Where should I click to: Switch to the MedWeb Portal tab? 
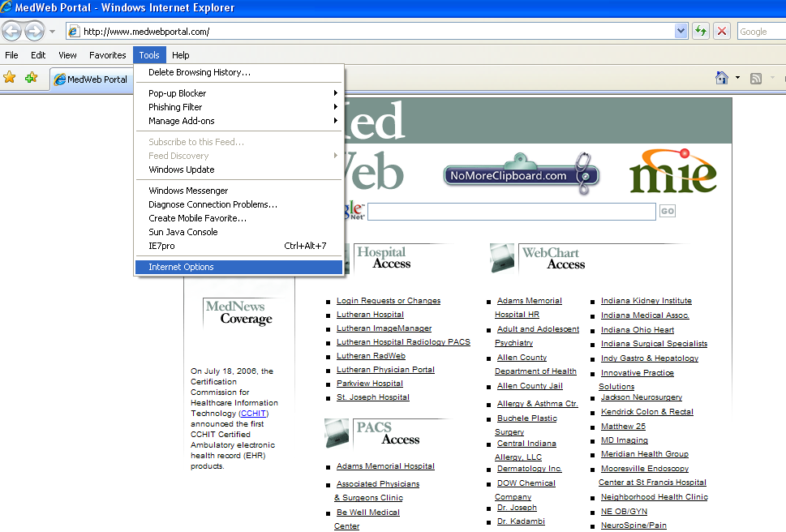(92, 79)
